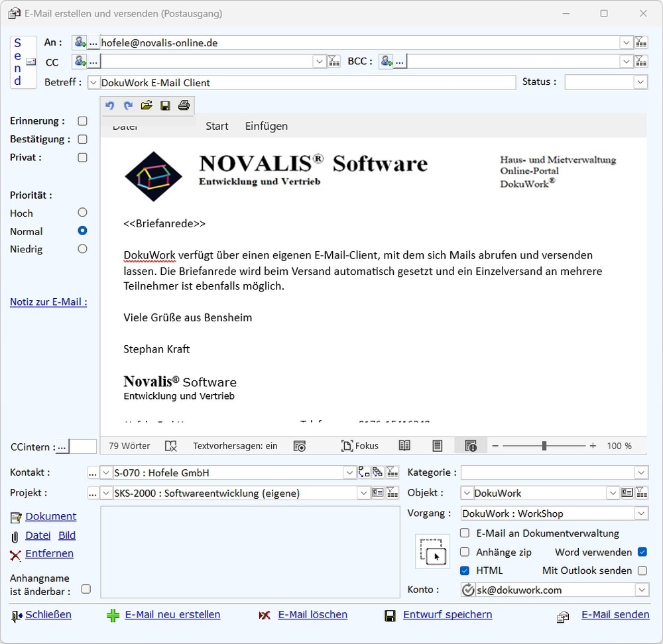The height and width of the screenshot is (644, 663).
Task: Attach a Datei via link
Action: [x=38, y=535]
